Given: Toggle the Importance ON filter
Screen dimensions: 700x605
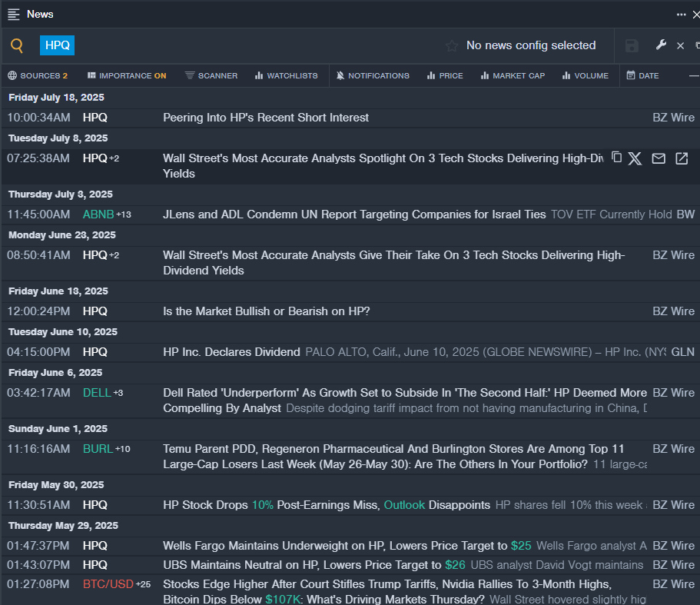Looking at the screenshot, I should click(x=127, y=75).
